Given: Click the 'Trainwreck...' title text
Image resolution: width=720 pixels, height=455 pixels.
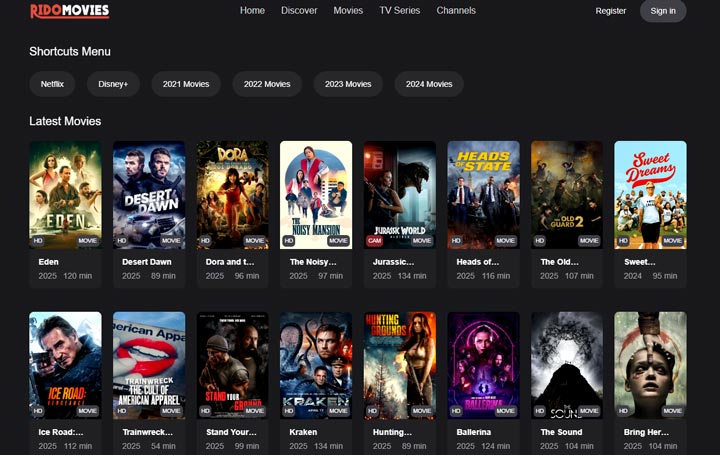Looking at the screenshot, I should click(x=148, y=432).
